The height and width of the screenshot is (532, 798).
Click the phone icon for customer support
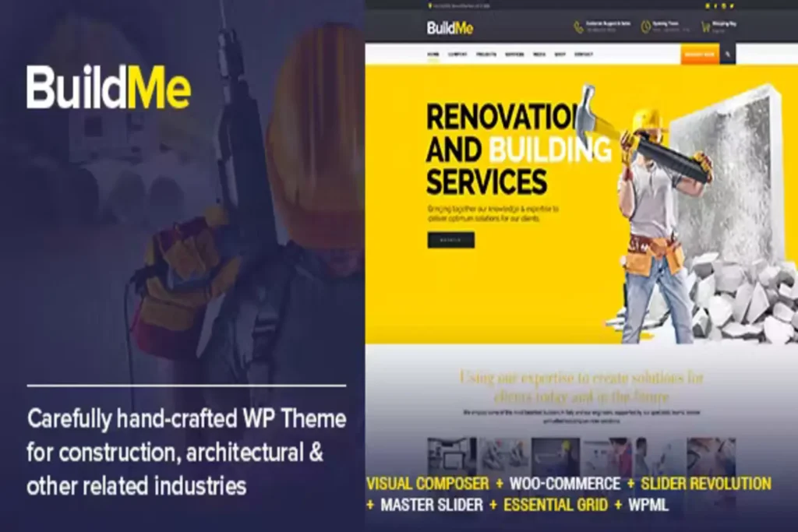[x=578, y=27]
